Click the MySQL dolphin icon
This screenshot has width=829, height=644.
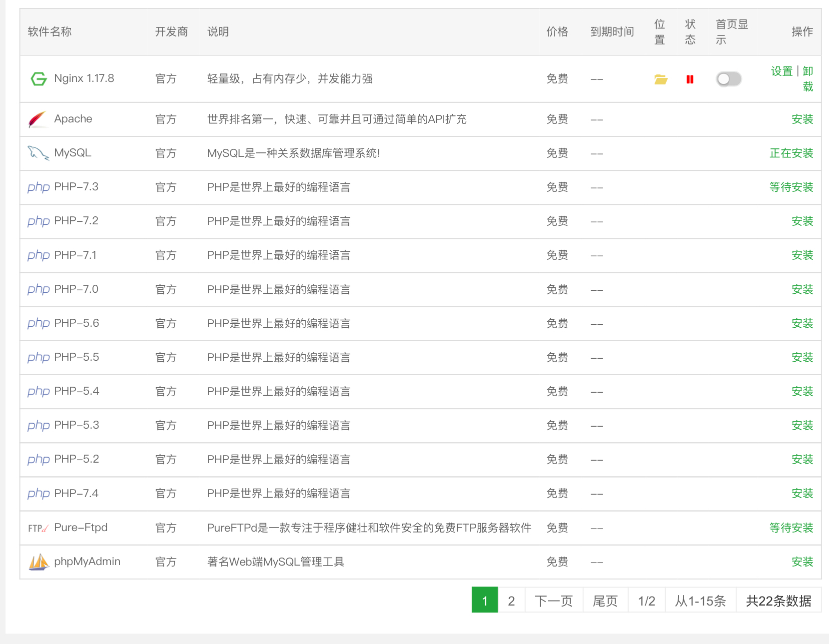[38, 153]
